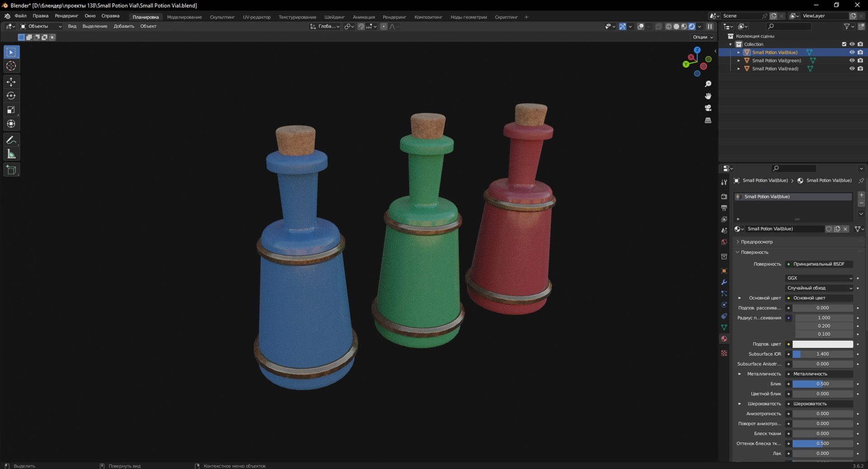Open Render properties tab icon

click(724, 197)
